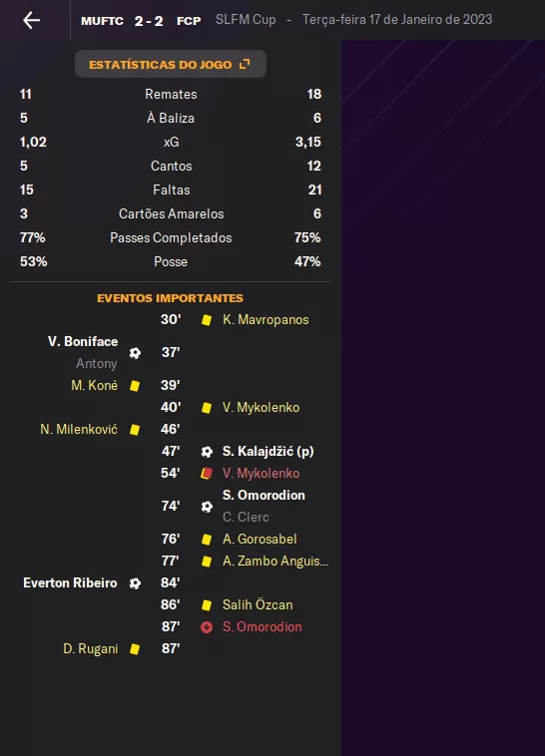Select player Salih Özcan

[258, 605]
